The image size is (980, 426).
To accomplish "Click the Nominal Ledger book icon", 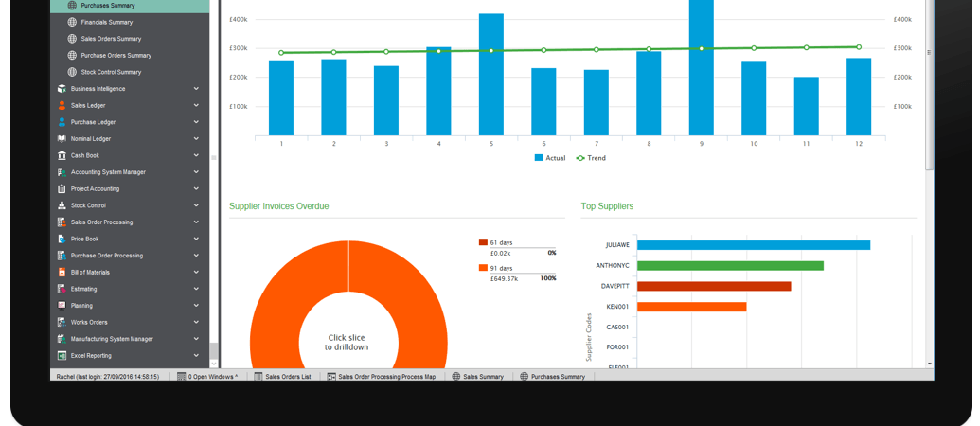I will [62, 138].
